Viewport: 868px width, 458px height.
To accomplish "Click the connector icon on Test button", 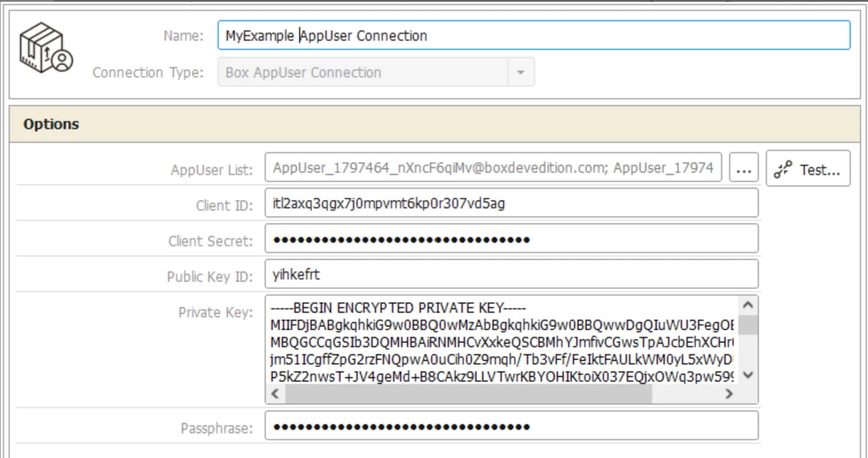I will (782, 169).
